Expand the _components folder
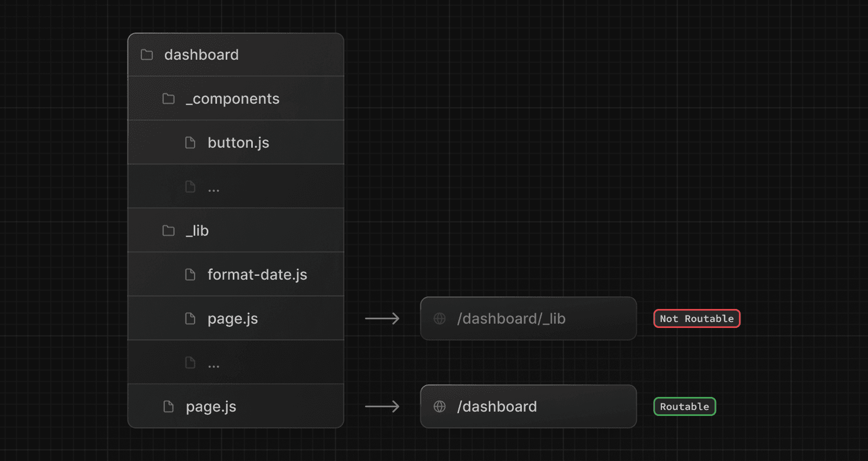Image resolution: width=868 pixels, height=461 pixels. tap(233, 99)
